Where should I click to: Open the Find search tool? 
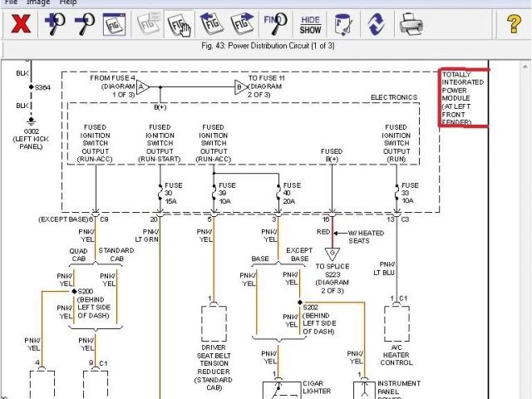(275, 24)
